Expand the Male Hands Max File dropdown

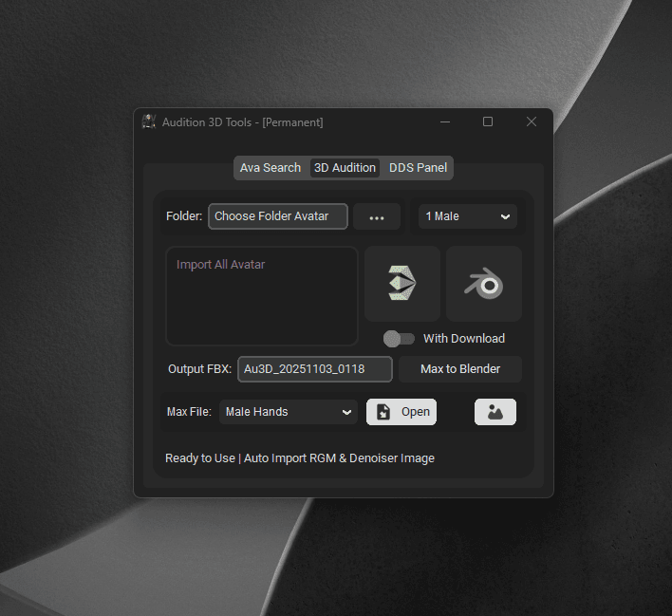[289, 412]
